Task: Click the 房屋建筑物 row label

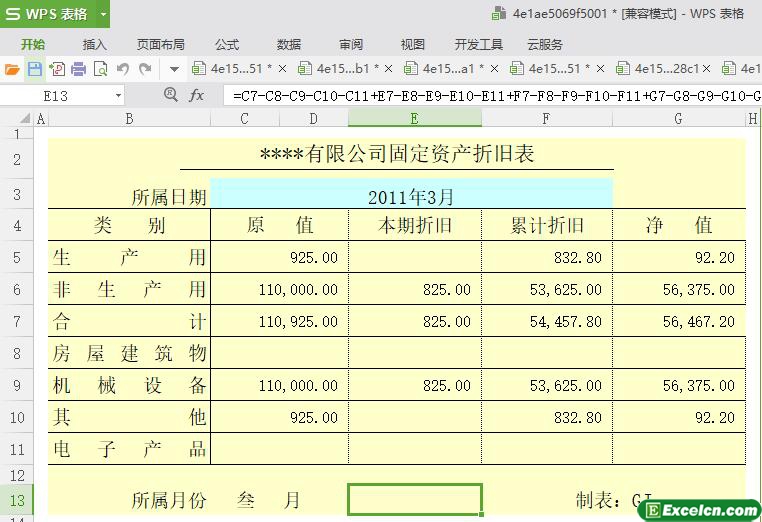Action: [129, 353]
